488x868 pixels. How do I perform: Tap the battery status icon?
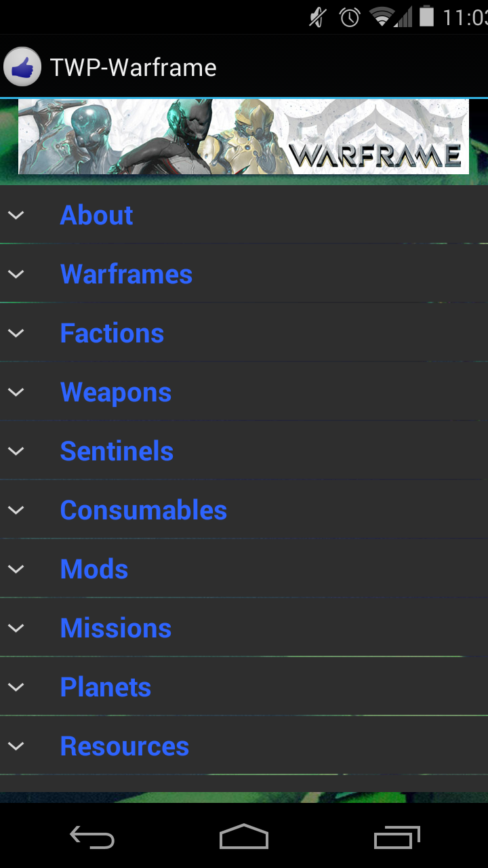coord(426,17)
